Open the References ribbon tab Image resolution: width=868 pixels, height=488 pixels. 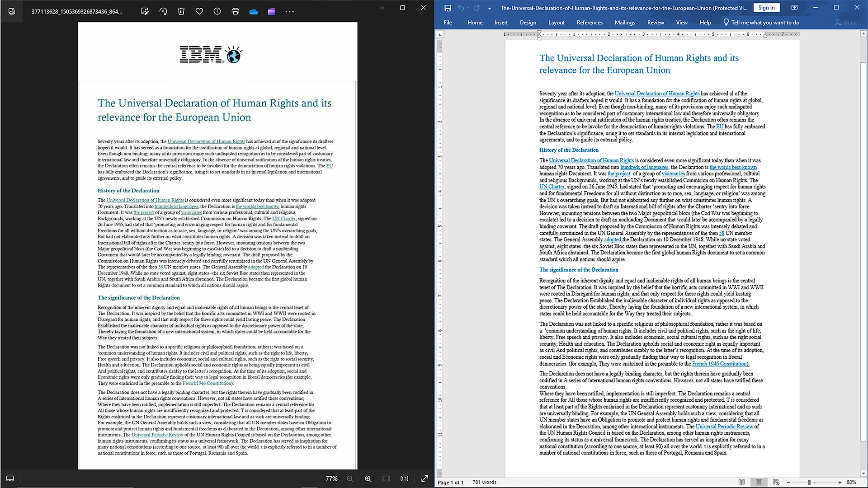pyautogui.click(x=590, y=23)
